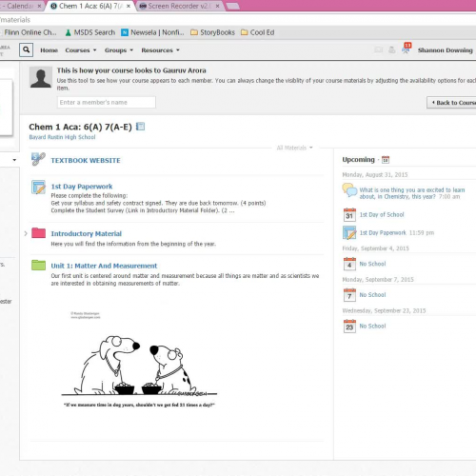The image size is (476, 476).
Task: Open the StoryBooks bookmark folder
Action: click(x=212, y=32)
